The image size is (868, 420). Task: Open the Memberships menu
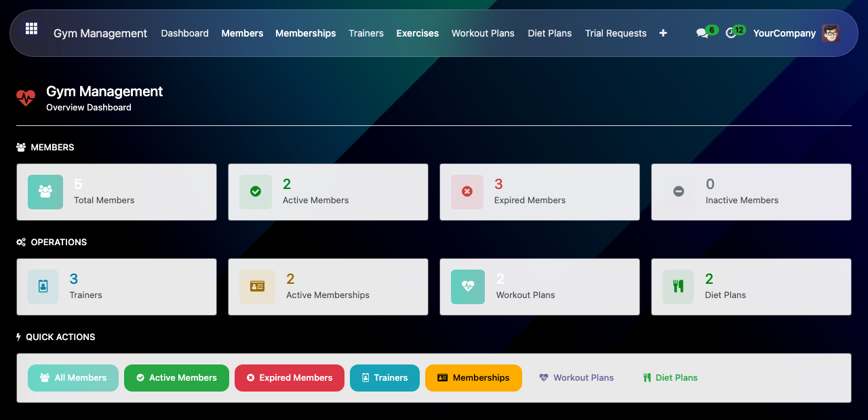(x=306, y=33)
